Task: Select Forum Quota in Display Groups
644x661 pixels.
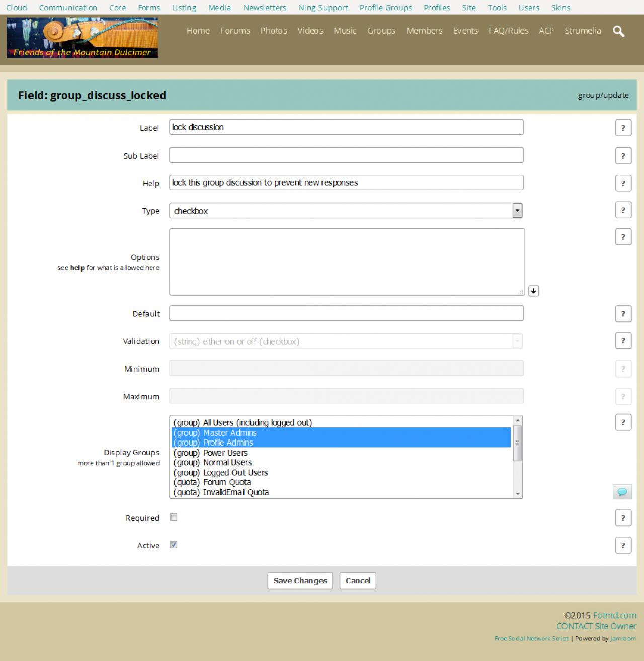Action: tap(341, 482)
